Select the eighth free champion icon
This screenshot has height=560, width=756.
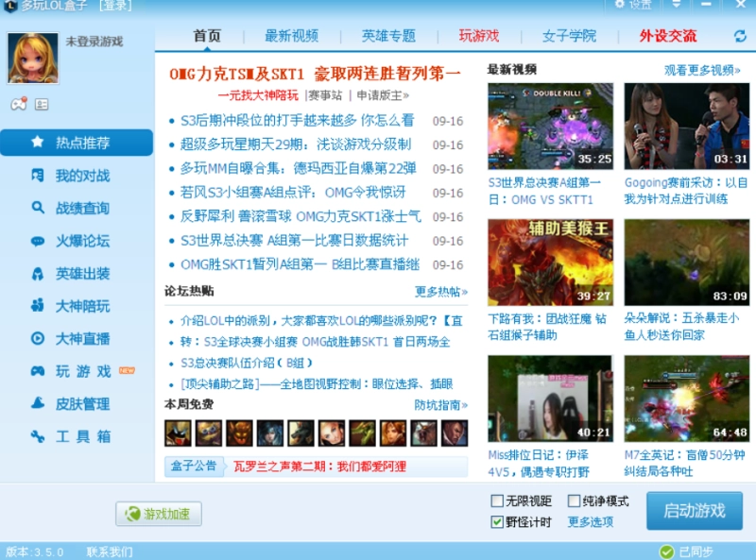pyautogui.click(x=393, y=433)
